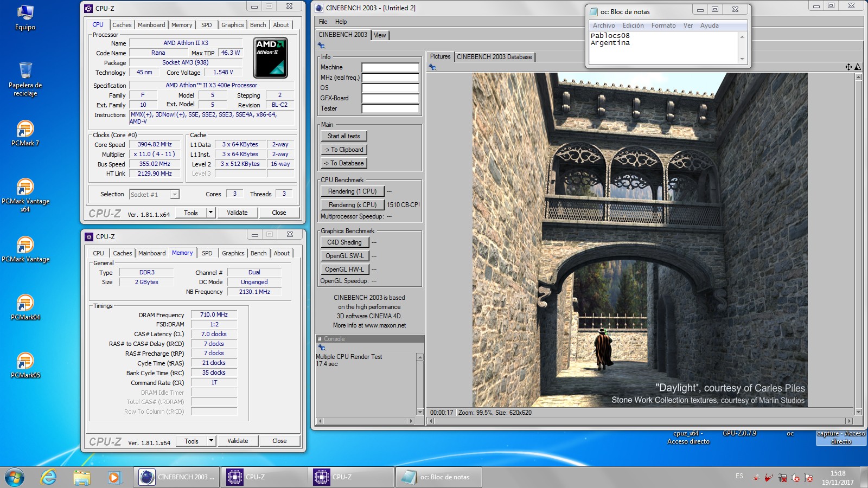Open the Equipo desktop icon

[x=25, y=17]
